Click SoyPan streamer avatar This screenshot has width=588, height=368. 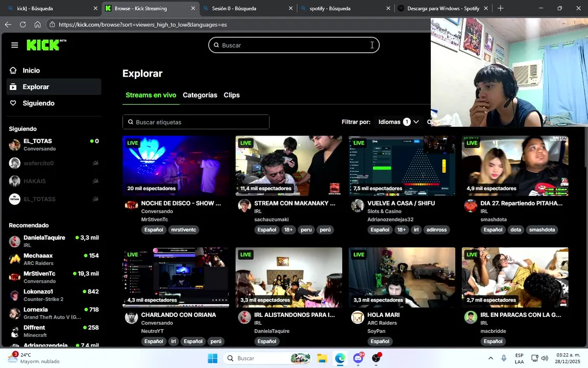click(x=357, y=317)
